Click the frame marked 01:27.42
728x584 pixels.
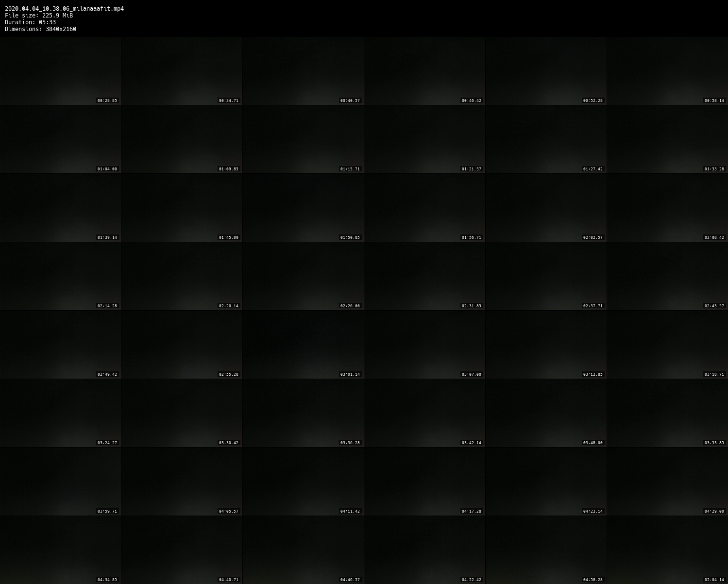(x=546, y=139)
